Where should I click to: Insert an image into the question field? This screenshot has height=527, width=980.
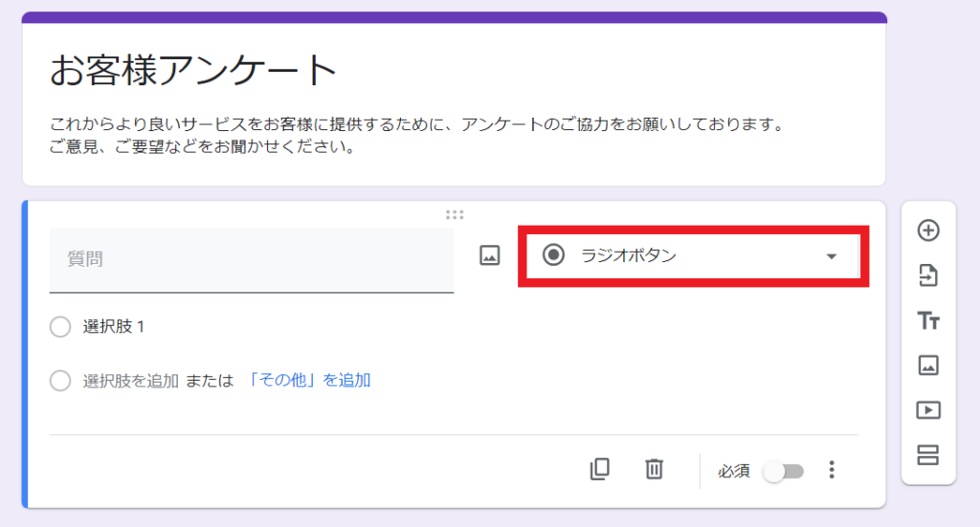pos(489,255)
